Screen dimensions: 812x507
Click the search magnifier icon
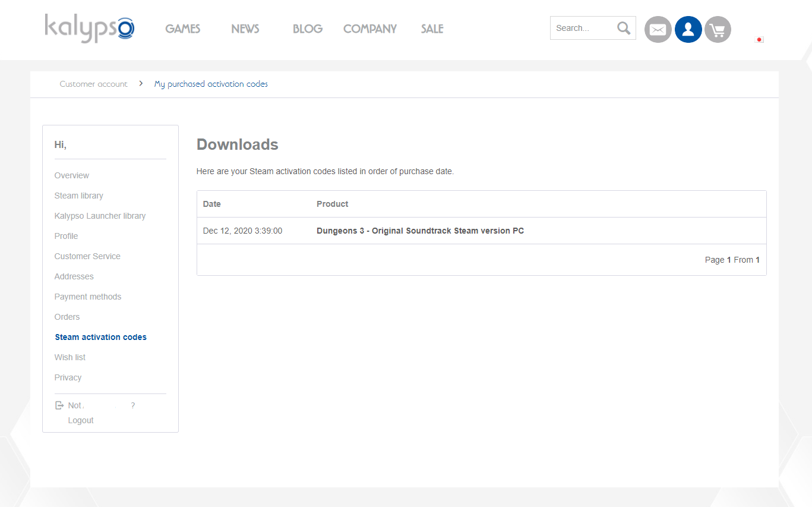pos(623,28)
